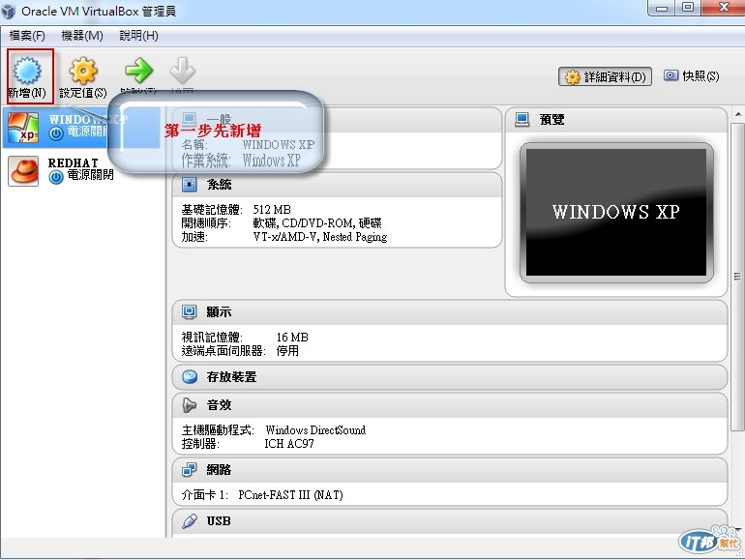Open the 檔案(F) File menu
Image resolution: width=745 pixels, height=560 pixels.
click(27, 36)
